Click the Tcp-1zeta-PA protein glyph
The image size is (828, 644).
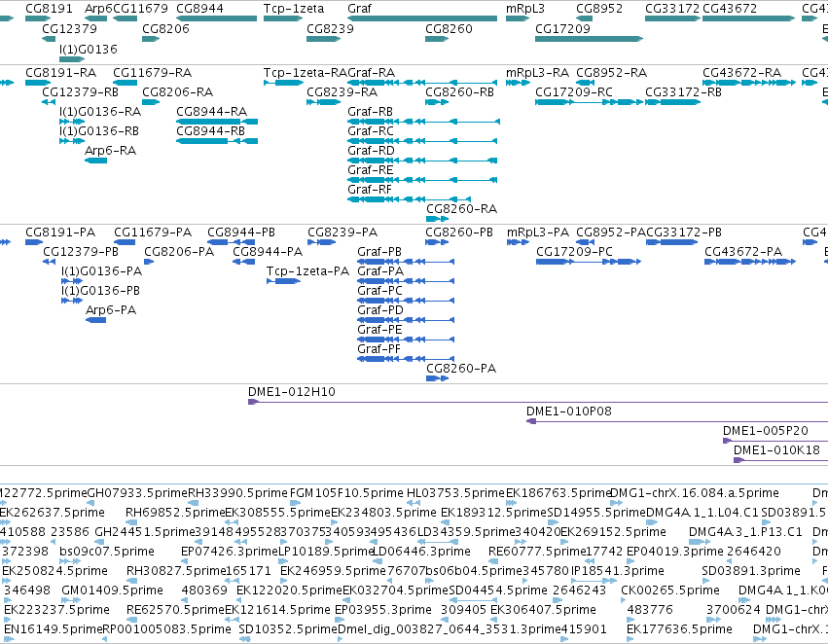click(283, 281)
